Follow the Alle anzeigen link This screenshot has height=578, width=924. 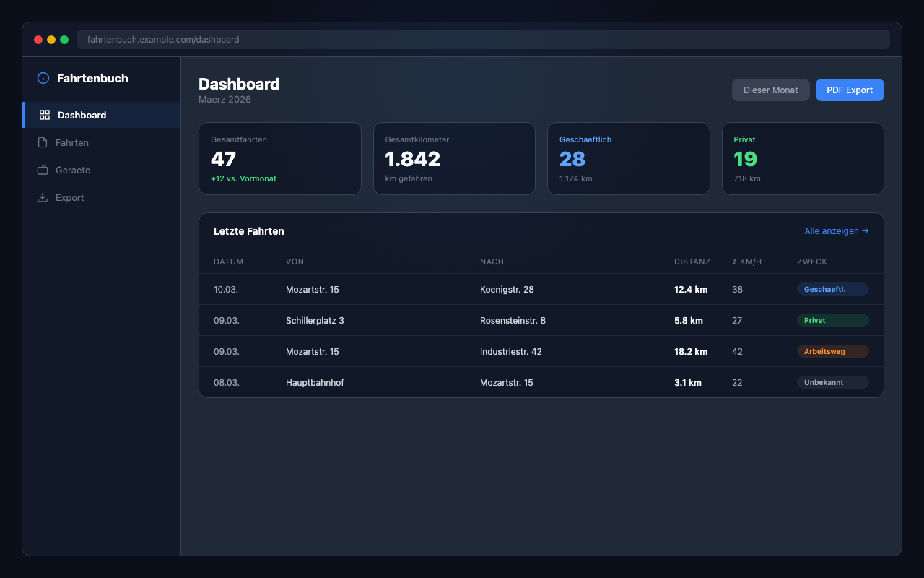coord(836,231)
